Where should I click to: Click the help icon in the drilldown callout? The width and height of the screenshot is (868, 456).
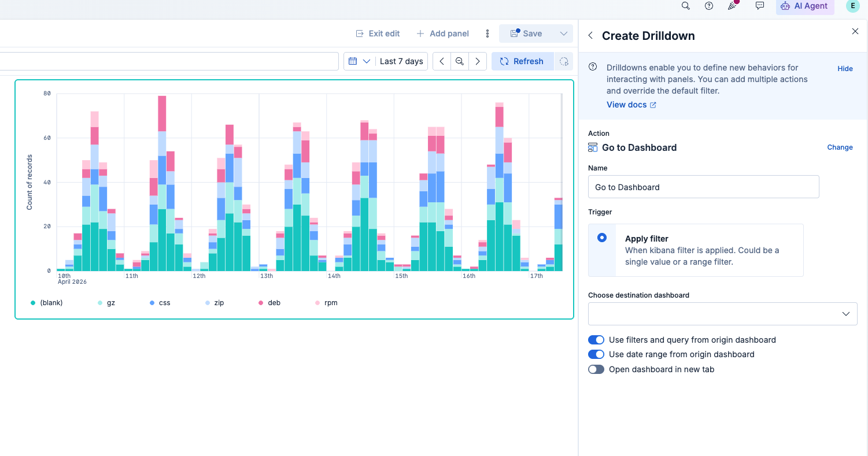(593, 67)
